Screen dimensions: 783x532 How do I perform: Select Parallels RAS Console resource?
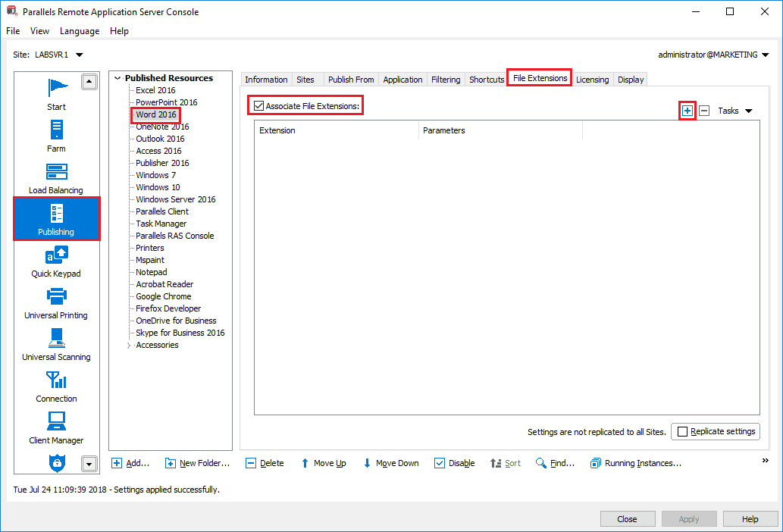click(174, 236)
